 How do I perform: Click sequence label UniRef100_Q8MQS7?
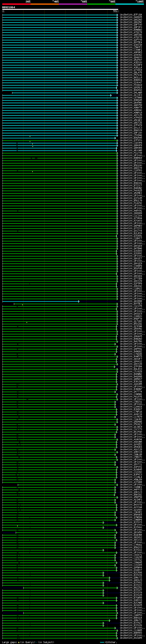(131, 379)
